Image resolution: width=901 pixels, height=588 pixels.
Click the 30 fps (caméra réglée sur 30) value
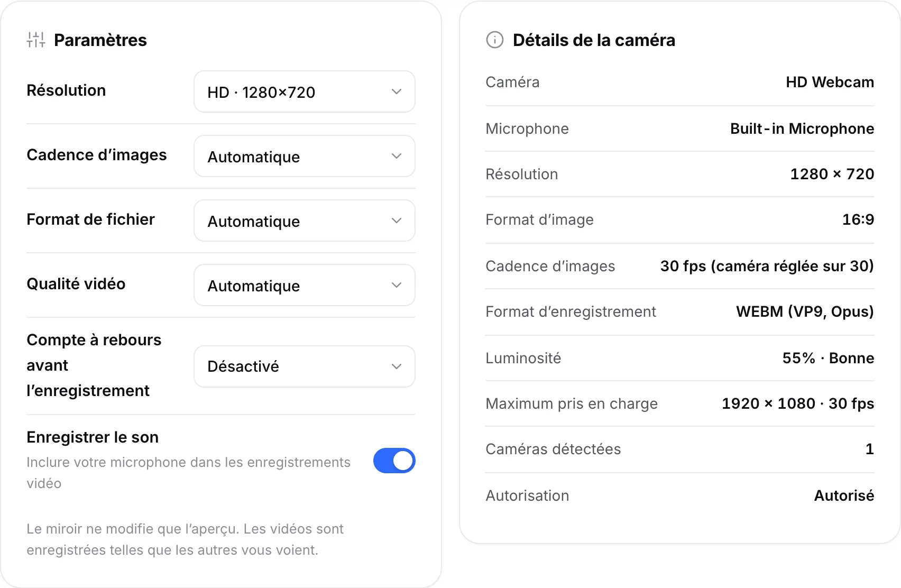click(x=767, y=266)
